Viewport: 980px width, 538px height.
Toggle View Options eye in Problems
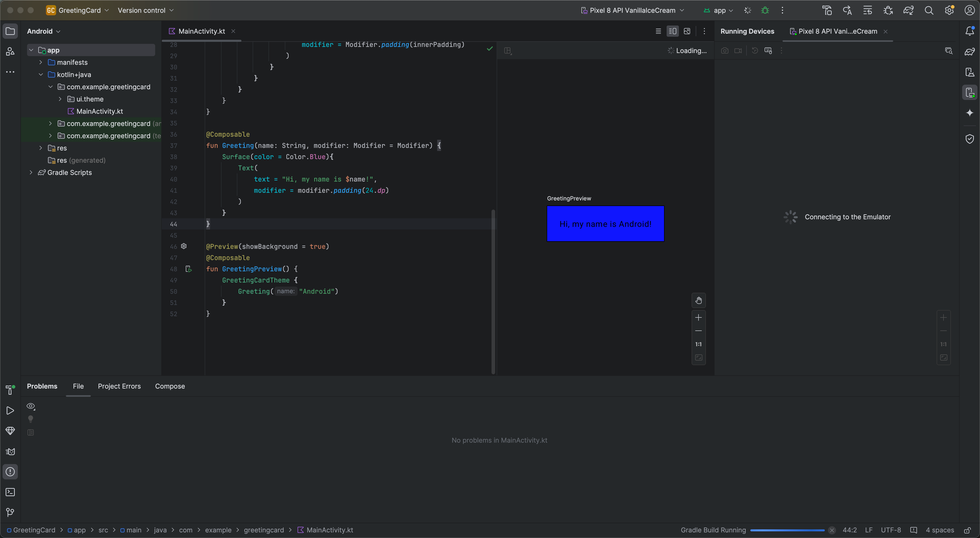[31, 406]
